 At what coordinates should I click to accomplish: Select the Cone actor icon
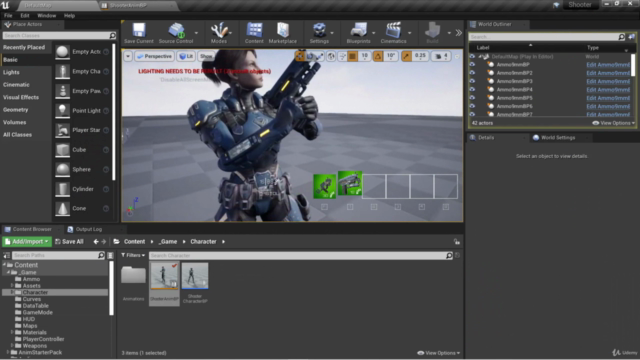coord(62,209)
